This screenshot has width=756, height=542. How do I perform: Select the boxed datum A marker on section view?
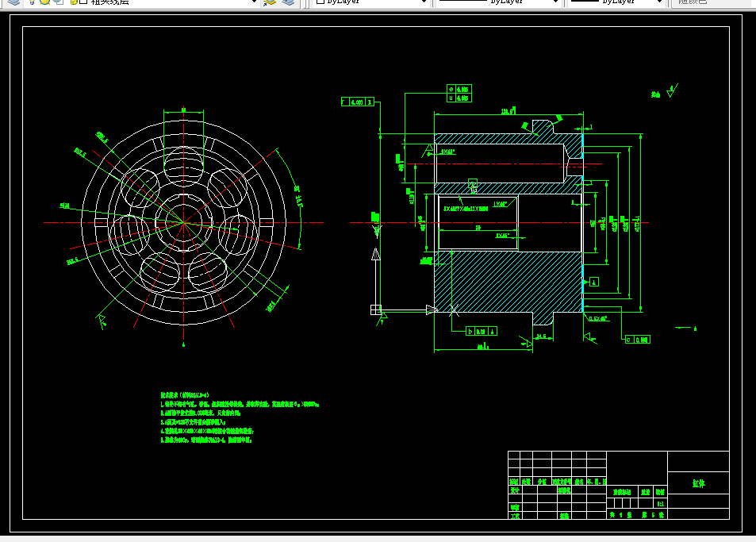click(594, 282)
